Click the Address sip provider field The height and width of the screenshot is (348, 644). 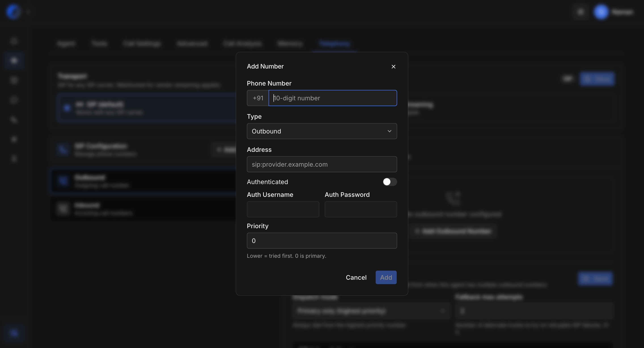(322, 165)
